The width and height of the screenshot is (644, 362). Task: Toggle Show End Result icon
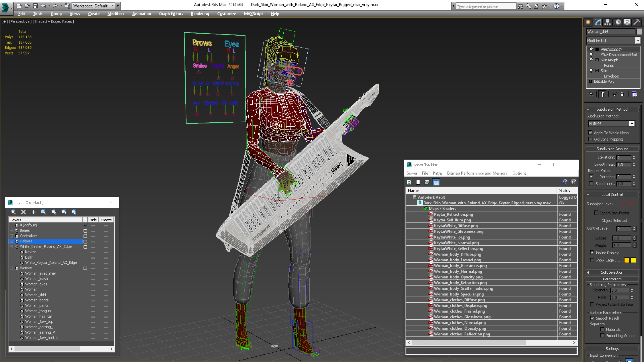(602, 94)
